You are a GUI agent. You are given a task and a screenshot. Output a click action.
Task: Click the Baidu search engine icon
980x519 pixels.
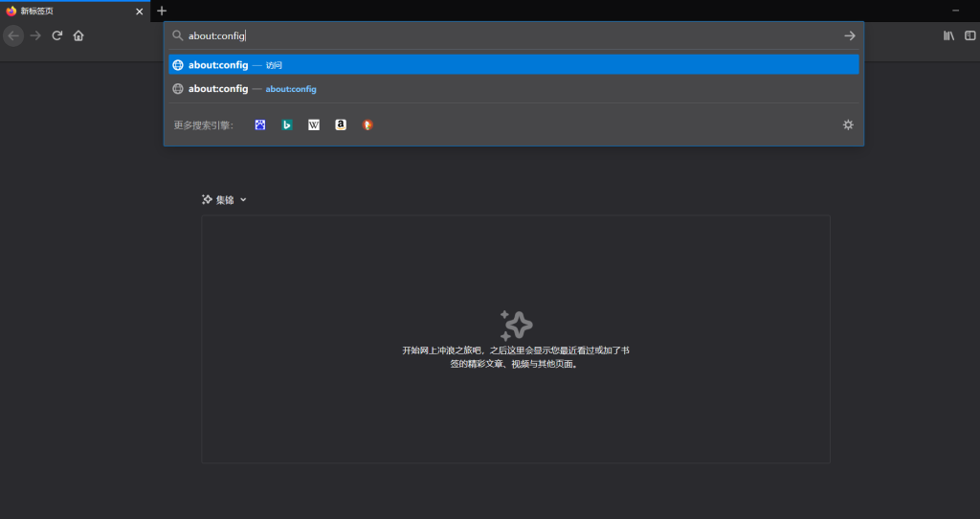[260, 124]
